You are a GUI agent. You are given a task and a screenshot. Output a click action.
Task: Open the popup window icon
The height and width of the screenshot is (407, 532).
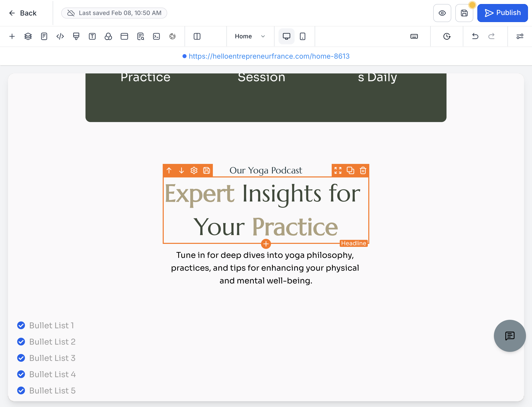124,36
